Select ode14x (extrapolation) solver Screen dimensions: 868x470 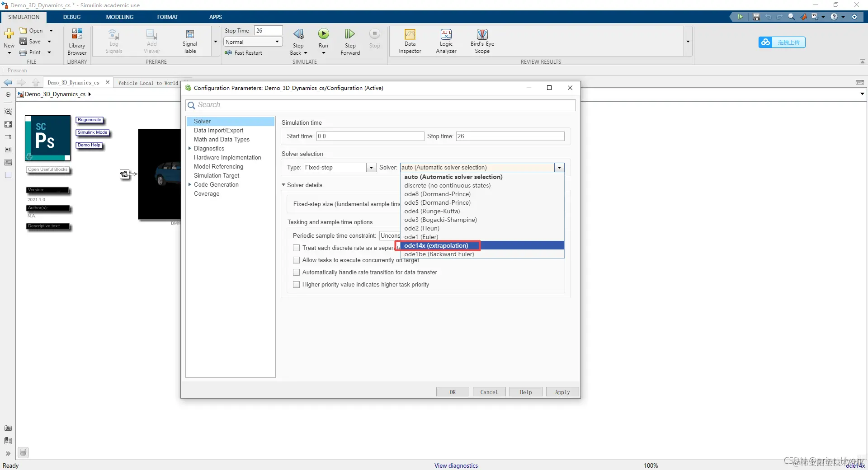point(482,245)
